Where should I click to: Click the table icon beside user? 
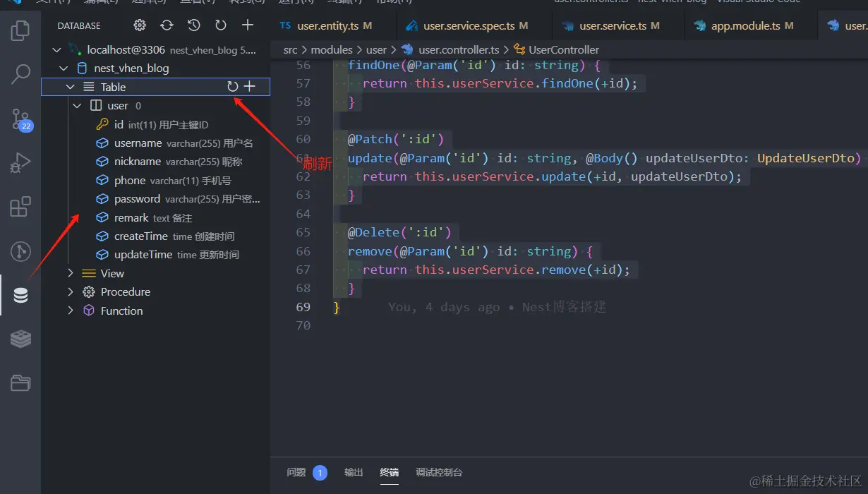pyautogui.click(x=96, y=106)
